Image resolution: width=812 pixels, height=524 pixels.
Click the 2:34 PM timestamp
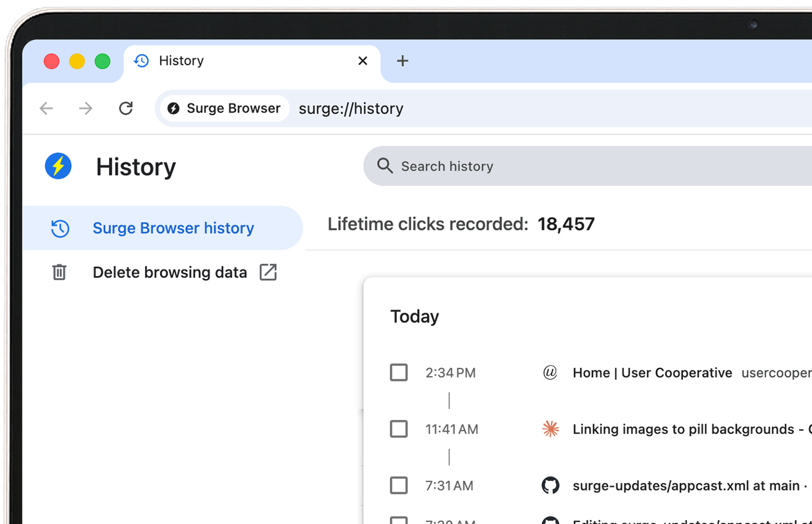pos(450,373)
